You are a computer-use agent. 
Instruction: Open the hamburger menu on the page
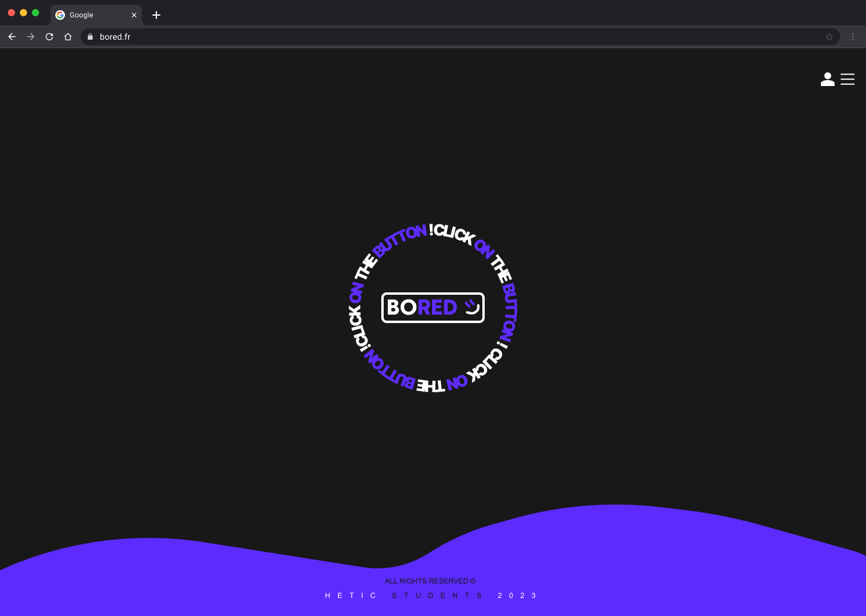tap(847, 79)
